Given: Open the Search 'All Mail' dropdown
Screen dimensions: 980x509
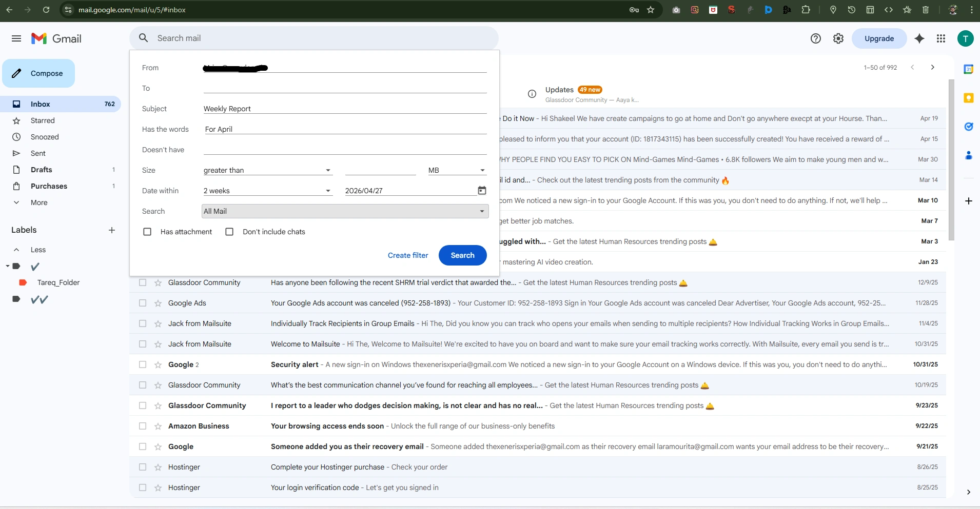Looking at the screenshot, I should coord(345,211).
